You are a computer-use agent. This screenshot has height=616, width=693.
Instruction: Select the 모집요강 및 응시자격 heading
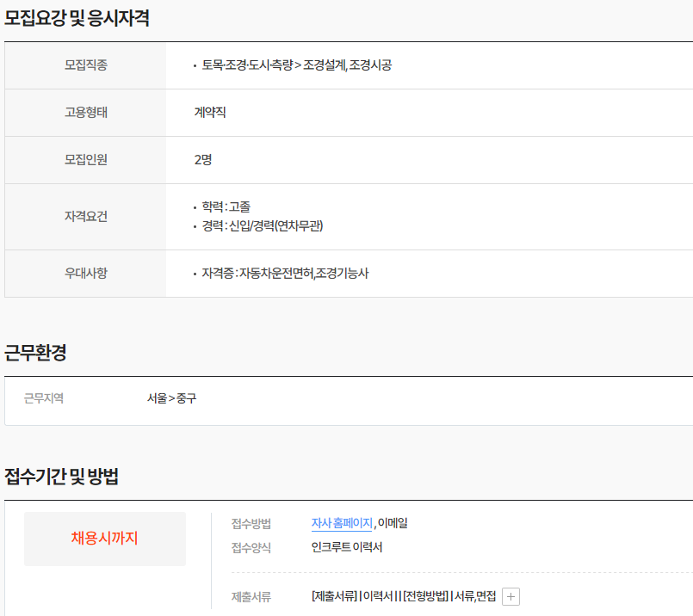(x=77, y=19)
